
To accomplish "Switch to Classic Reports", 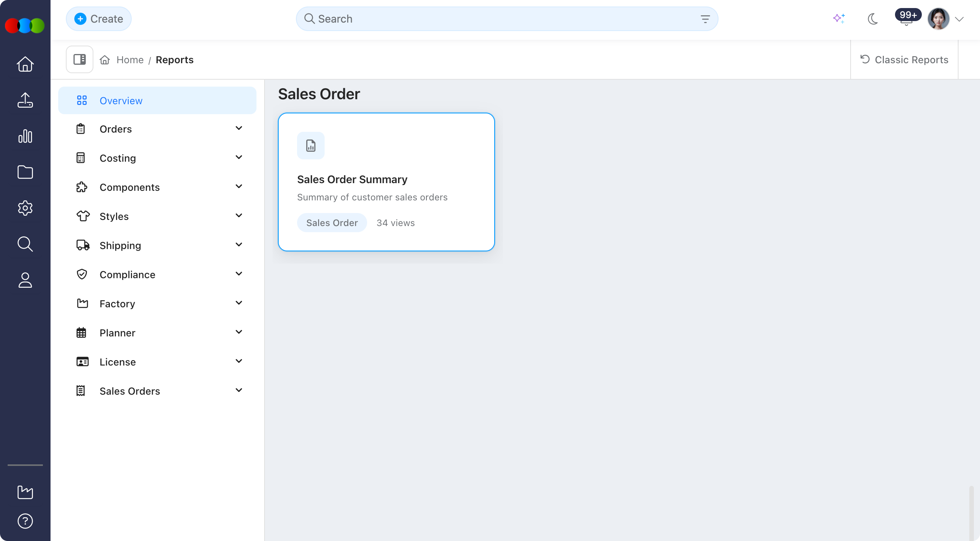I will click(x=904, y=60).
